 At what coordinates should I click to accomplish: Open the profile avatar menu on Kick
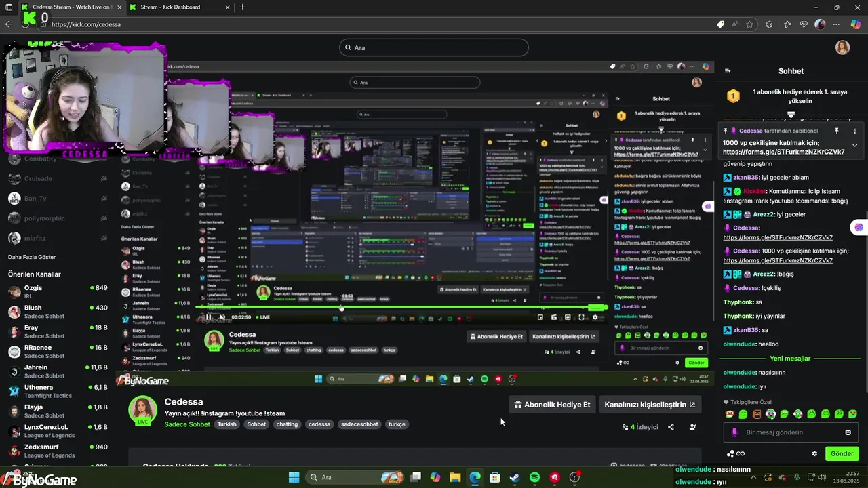[x=842, y=47]
